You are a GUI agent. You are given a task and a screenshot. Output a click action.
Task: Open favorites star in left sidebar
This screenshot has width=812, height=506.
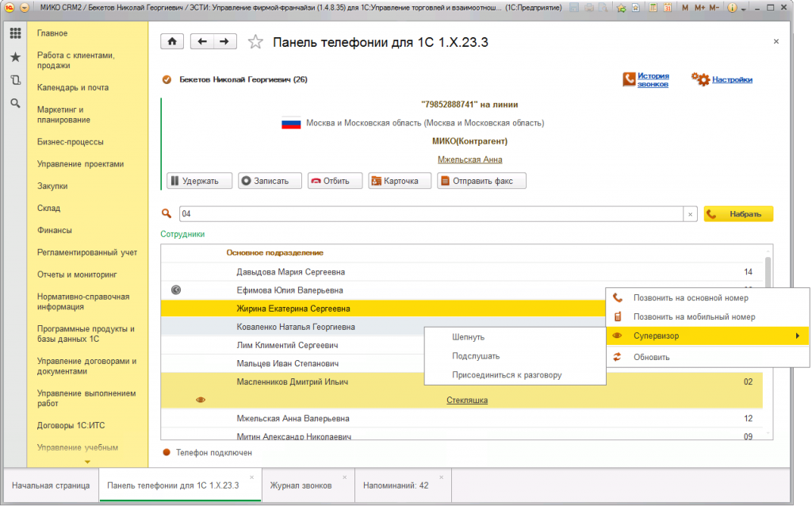15,57
